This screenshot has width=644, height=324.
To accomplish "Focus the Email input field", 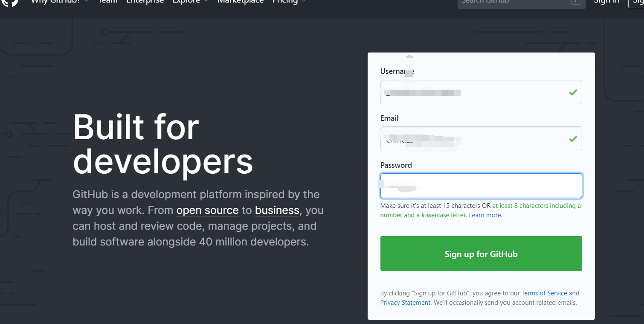I will 481,139.
